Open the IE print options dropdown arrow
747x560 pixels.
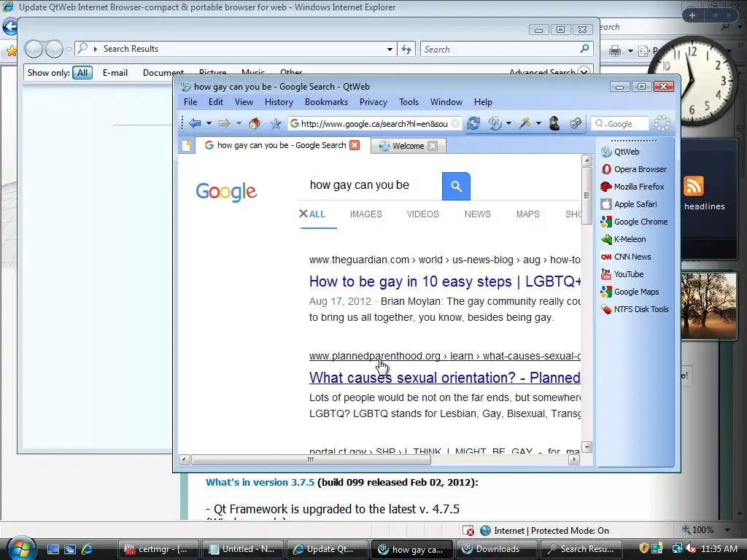630,50
